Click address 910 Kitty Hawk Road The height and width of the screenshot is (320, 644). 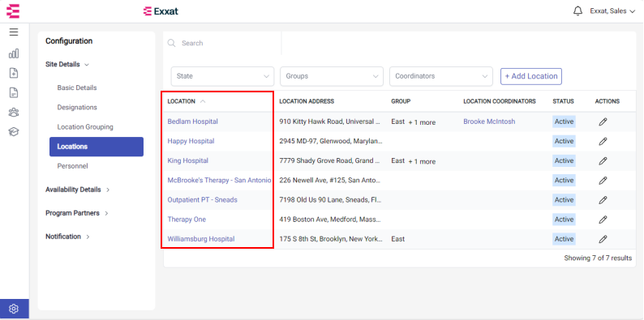tap(331, 122)
